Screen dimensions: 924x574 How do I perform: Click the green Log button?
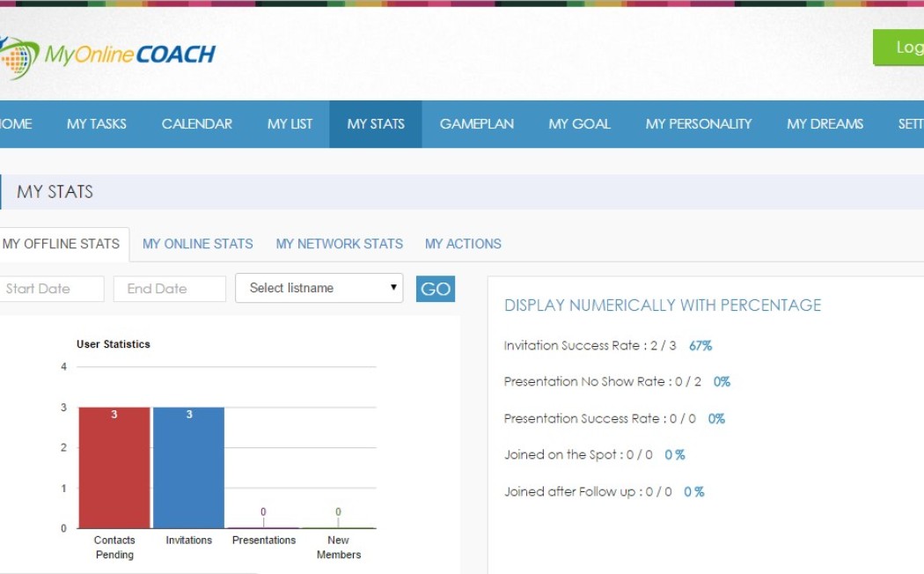899,48
